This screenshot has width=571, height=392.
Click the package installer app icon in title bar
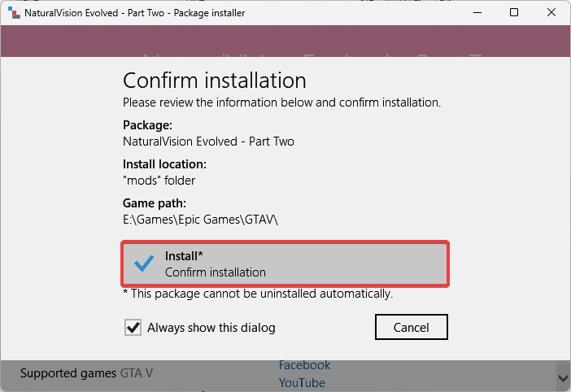pyautogui.click(x=11, y=13)
